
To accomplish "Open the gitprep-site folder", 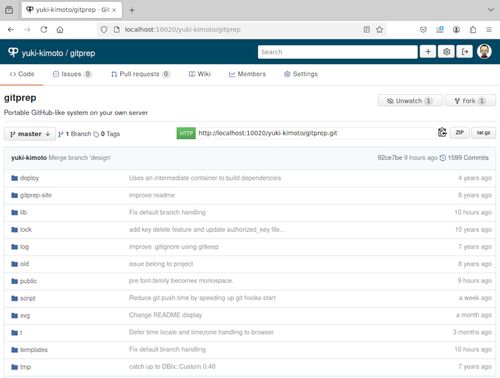I will tap(36, 195).
